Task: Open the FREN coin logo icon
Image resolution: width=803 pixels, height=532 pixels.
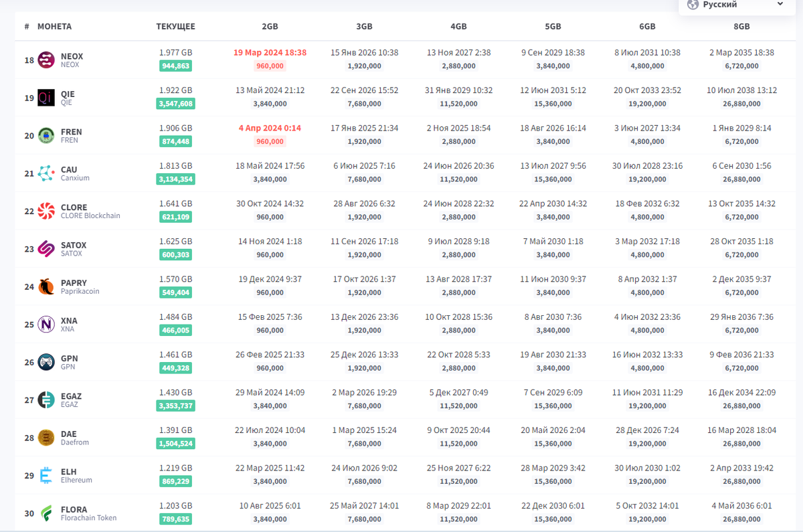Action: (x=46, y=136)
